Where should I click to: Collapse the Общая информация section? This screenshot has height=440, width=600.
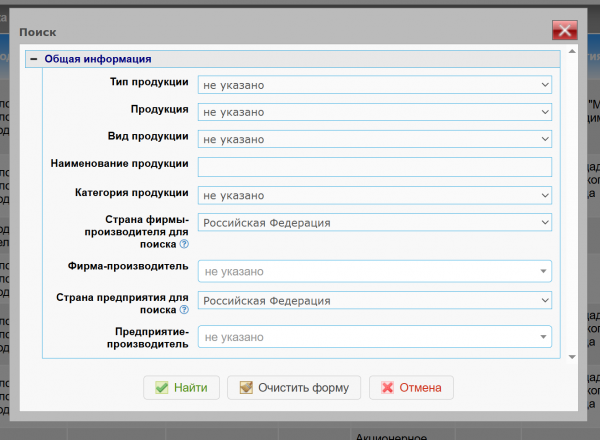click(33, 59)
